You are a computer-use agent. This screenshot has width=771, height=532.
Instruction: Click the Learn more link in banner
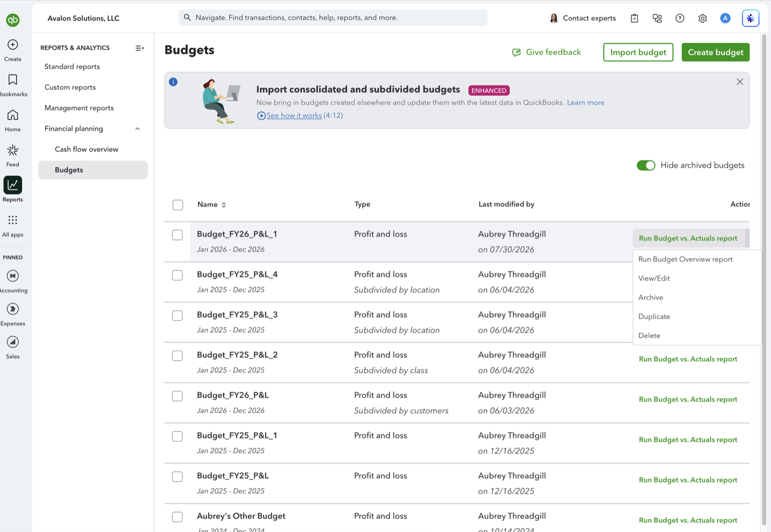pyautogui.click(x=585, y=103)
